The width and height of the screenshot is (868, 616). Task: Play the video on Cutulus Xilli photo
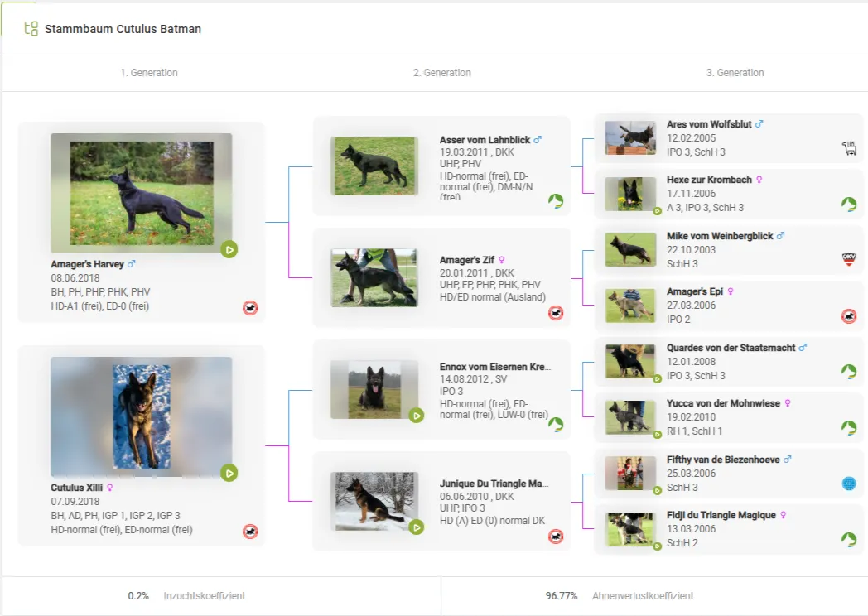229,473
